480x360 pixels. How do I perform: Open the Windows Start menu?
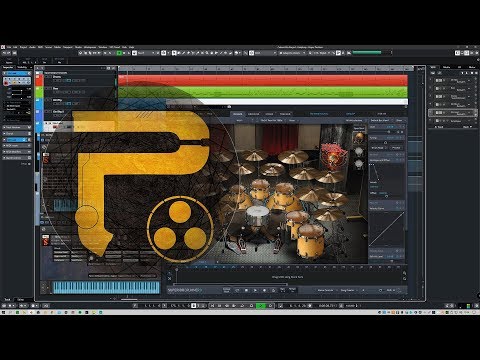(3, 312)
